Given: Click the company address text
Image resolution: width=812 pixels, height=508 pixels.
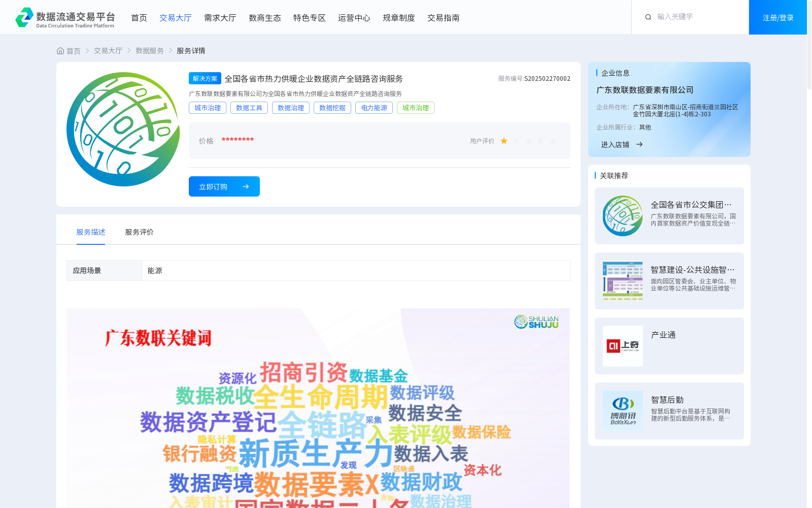Looking at the screenshot, I should click(x=686, y=111).
